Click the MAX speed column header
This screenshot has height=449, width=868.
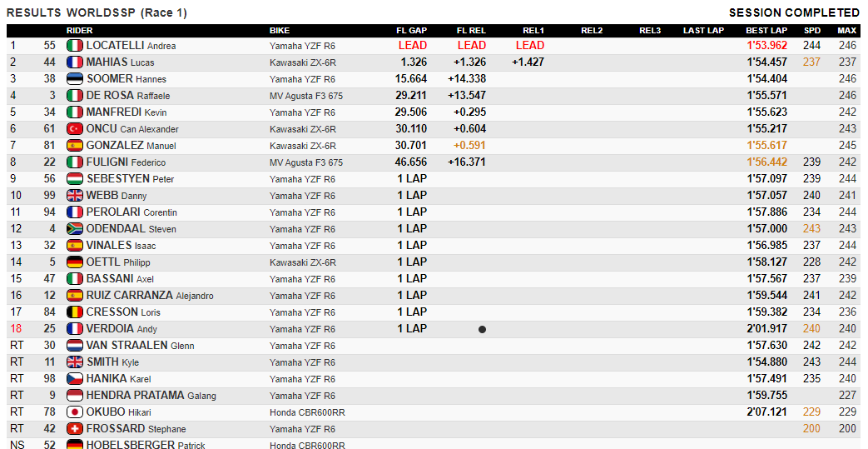coord(847,31)
